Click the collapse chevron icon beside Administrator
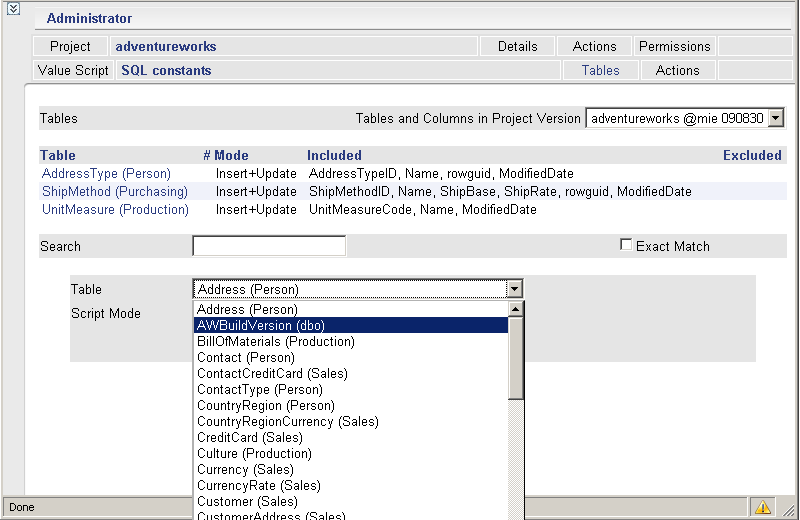The image size is (800, 520). click(13, 9)
